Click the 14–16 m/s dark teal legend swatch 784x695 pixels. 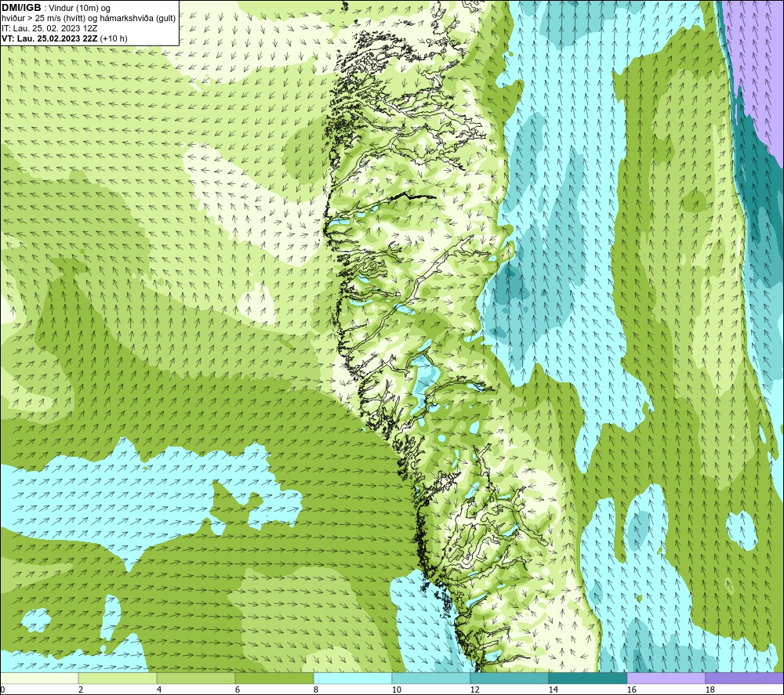coord(587,678)
